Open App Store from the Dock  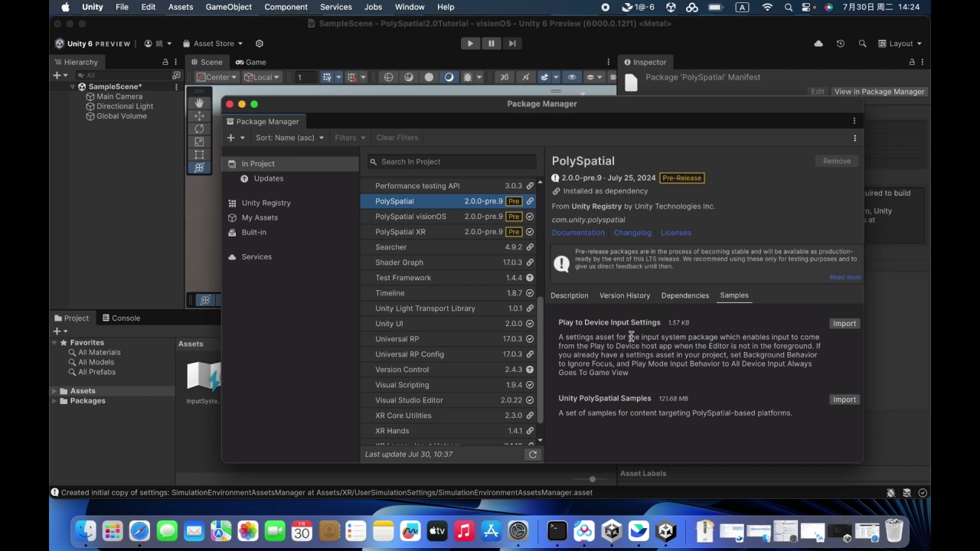tap(491, 530)
